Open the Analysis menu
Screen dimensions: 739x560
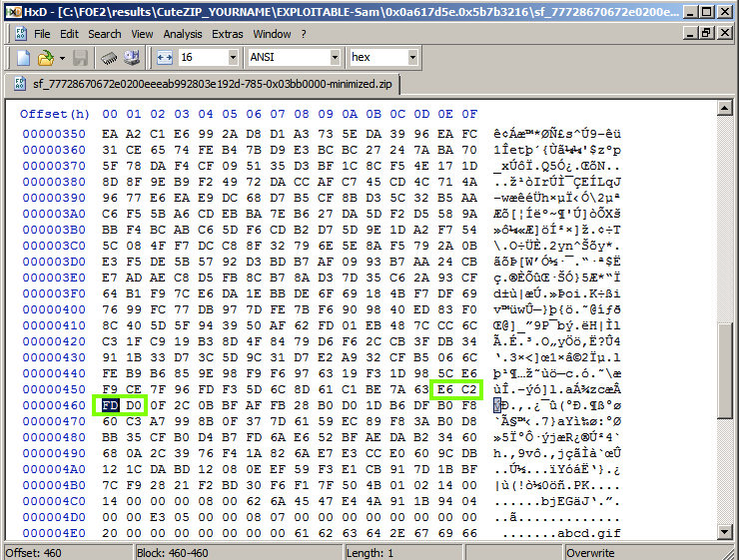point(183,34)
